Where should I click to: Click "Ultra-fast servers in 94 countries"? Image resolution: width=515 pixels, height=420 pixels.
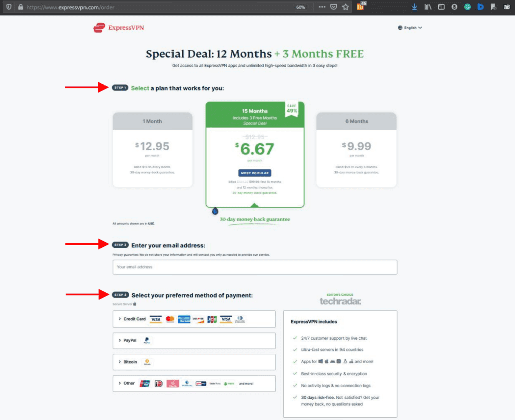[332, 350]
